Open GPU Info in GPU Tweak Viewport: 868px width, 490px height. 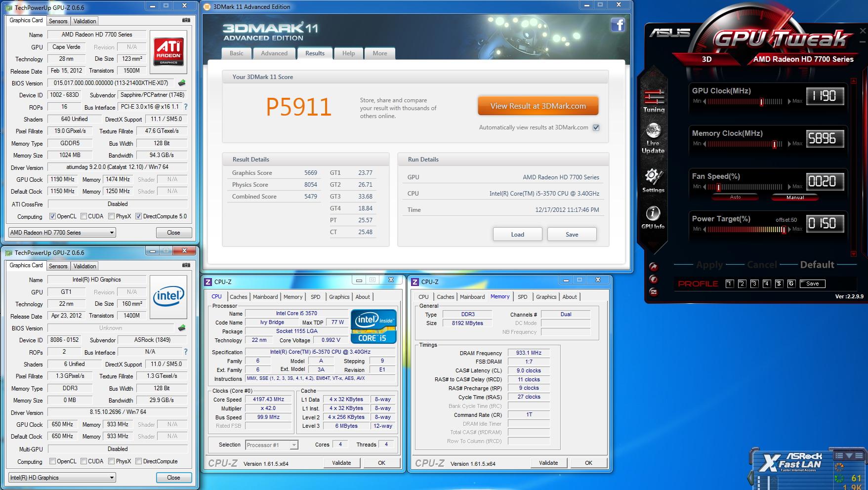point(653,217)
